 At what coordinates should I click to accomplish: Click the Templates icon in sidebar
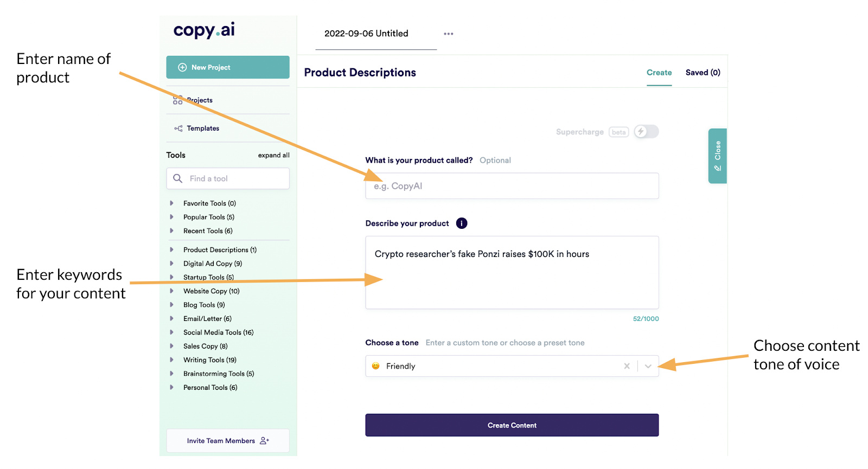point(178,129)
